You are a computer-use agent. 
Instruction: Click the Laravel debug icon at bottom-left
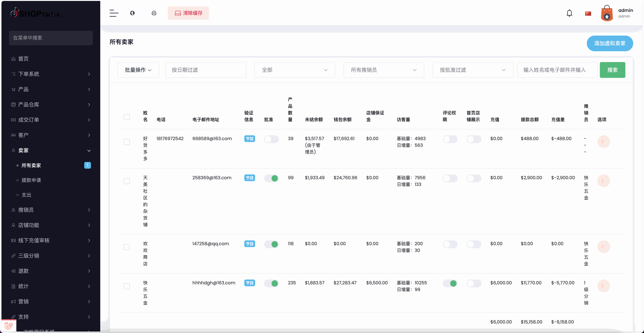(9, 326)
